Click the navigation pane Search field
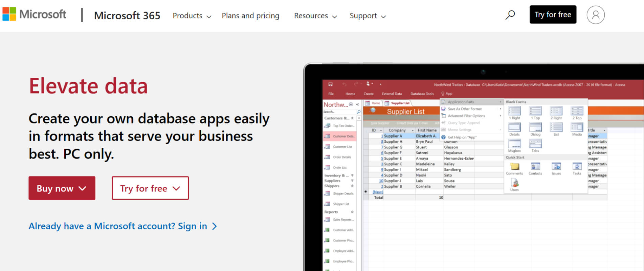The width and height of the screenshot is (644, 271). click(339, 112)
